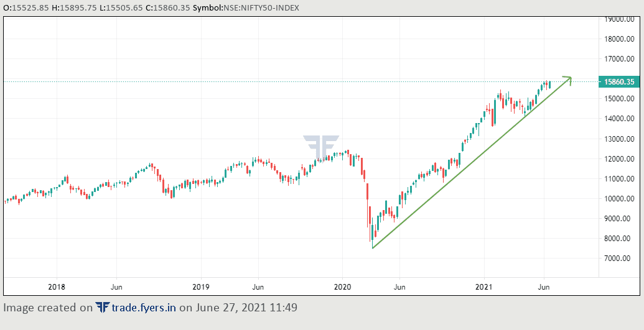Select the 15860.35 current price tag

point(619,81)
